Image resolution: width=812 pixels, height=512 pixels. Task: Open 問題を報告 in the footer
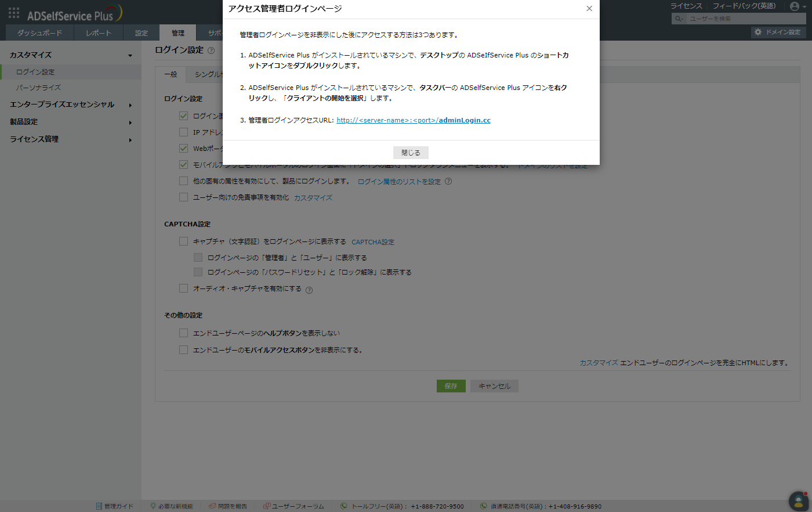(x=228, y=506)
